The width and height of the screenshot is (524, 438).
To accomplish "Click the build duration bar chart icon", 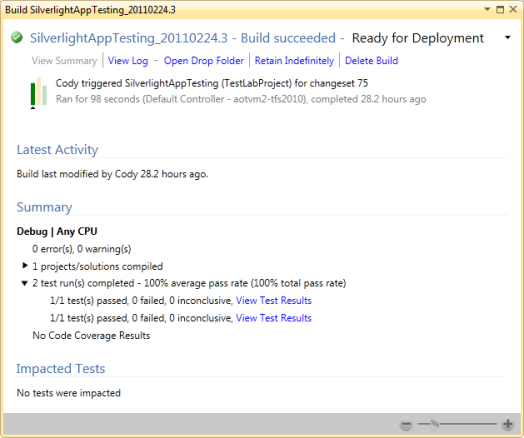I will pyautogui.click(x=38, y=93).
